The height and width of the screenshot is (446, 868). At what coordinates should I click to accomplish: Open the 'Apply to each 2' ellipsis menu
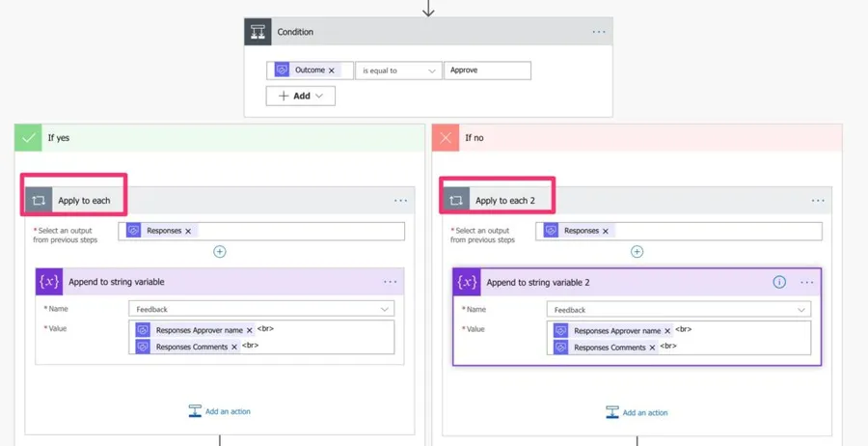(818, 201)
